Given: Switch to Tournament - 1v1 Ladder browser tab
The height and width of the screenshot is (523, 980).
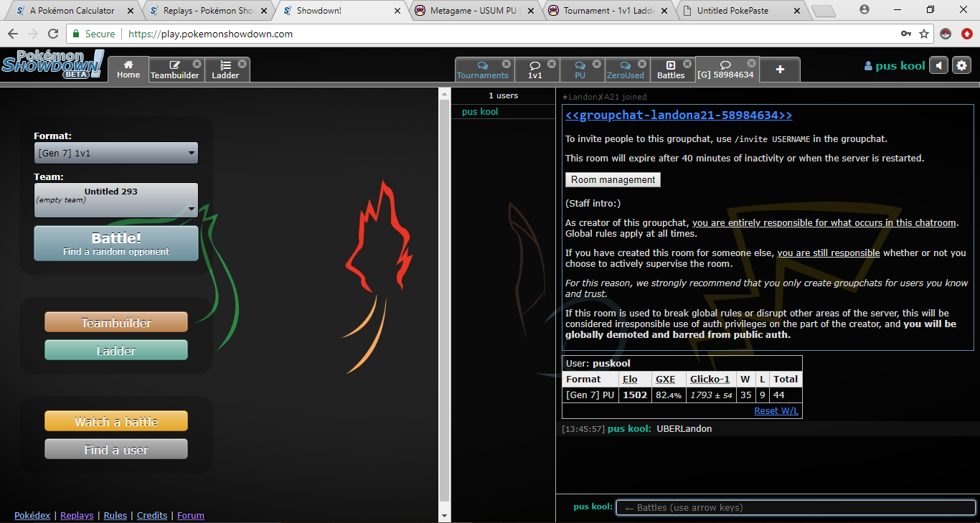Looking at the screenshot, I should (608, 11).
